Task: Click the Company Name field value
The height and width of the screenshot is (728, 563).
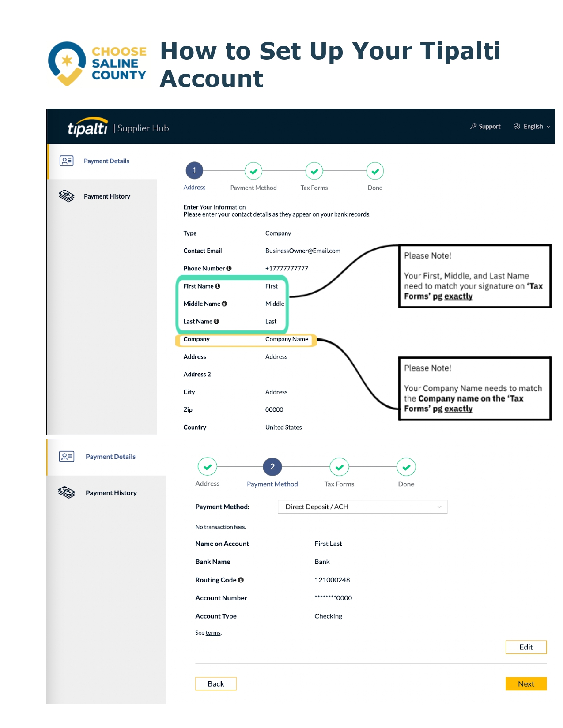Action: point(287,339)
